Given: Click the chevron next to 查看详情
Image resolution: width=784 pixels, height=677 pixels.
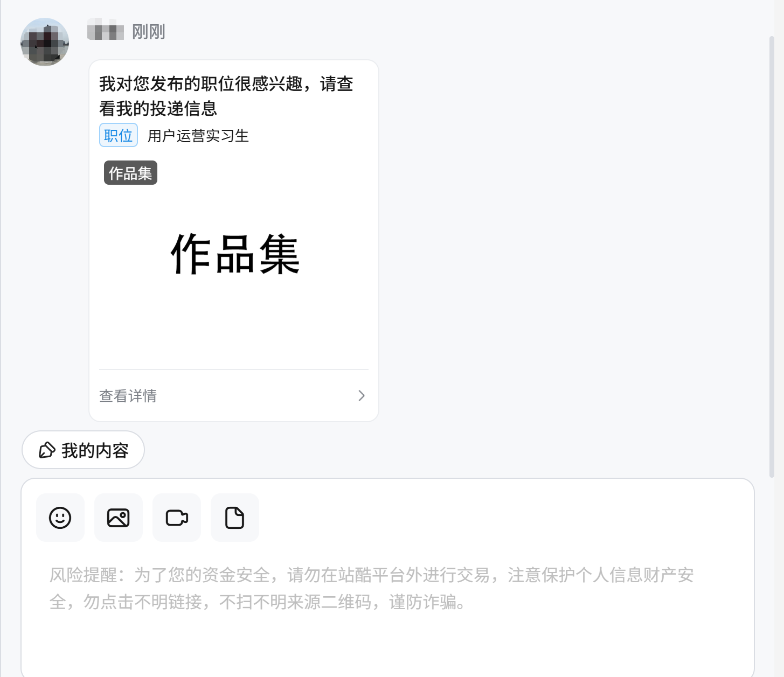Looking at the screenshot, I should [x=362, y=396].
